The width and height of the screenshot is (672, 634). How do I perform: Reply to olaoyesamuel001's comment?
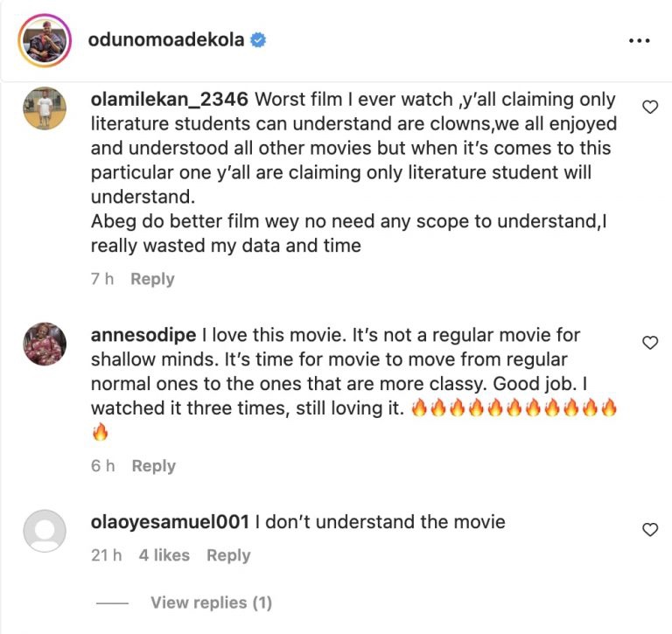coord(228,555)
